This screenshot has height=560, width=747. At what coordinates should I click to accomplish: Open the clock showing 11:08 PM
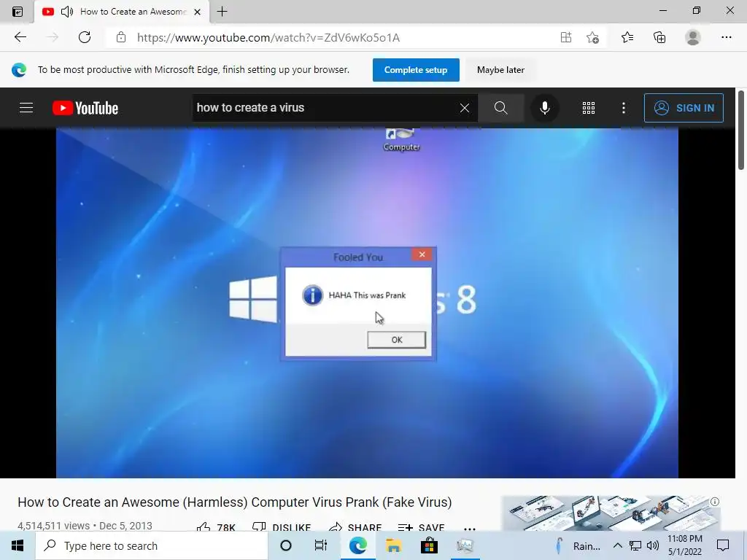[684, 545]
